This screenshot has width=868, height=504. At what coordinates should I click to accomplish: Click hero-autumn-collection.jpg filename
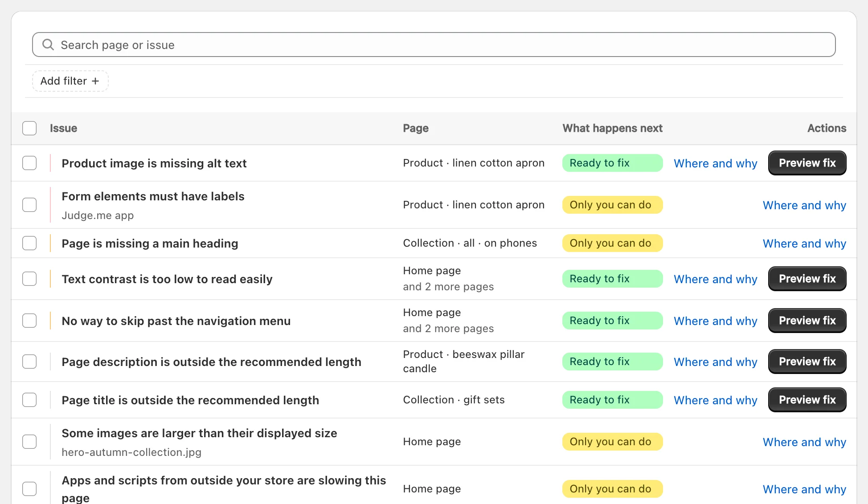131,452
